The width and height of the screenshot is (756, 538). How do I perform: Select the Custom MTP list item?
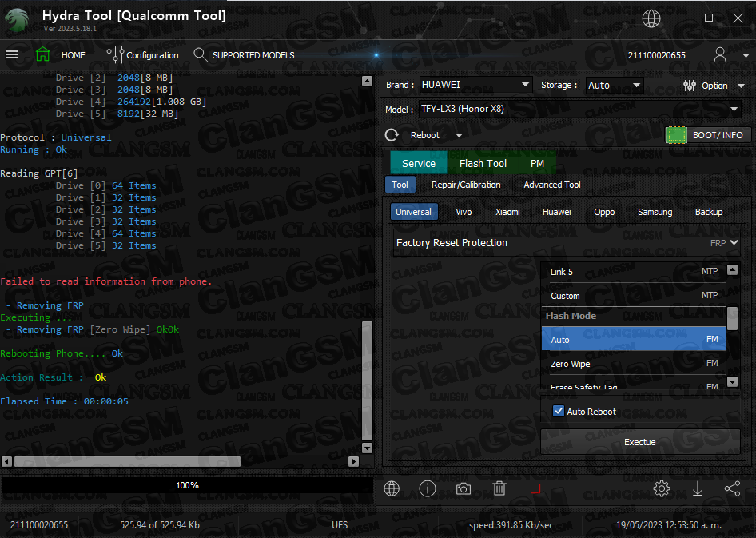point(634,296)
